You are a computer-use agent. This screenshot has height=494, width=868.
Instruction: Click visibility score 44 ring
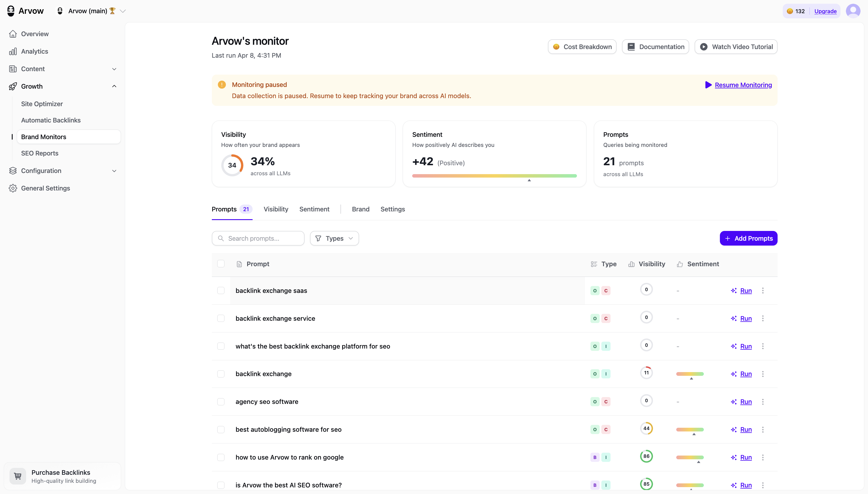pos(646,429)
